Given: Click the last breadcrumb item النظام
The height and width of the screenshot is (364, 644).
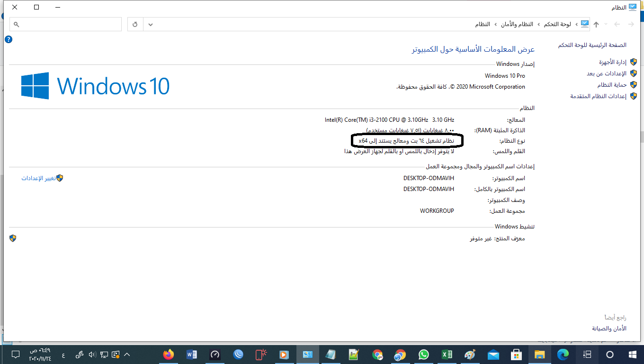Looking at the screenshot, I should pos(483,24).
